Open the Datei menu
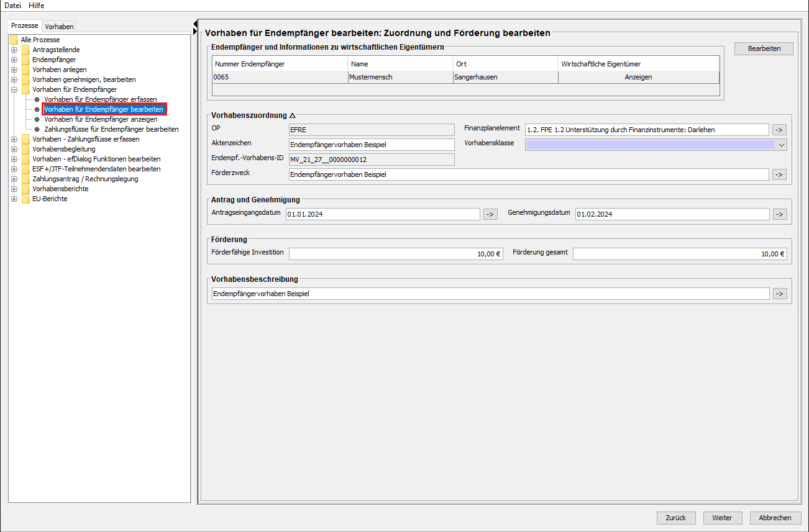 tap(12, 6)
